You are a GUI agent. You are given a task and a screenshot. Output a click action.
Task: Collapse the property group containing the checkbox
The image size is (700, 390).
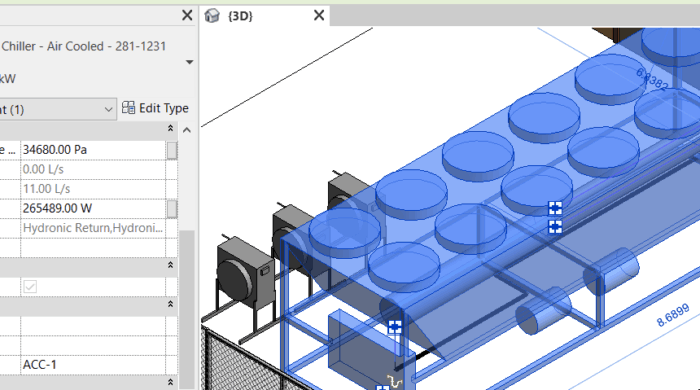pos(170,265)
